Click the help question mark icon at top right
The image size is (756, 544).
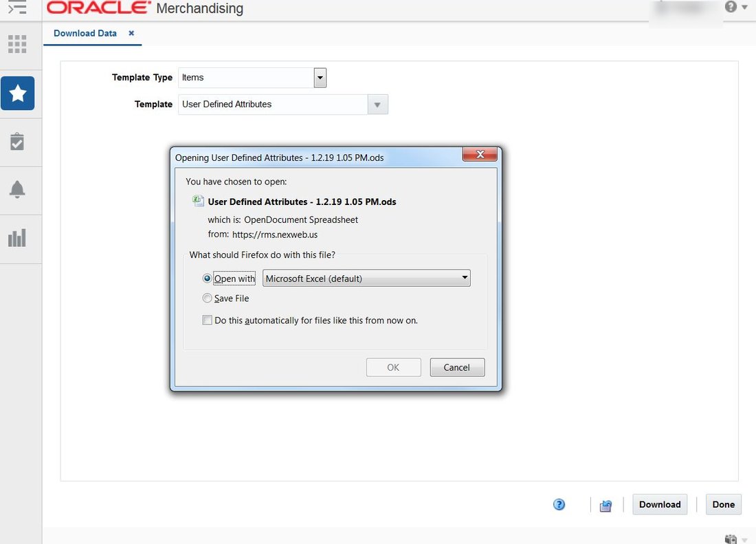[731, 7]
